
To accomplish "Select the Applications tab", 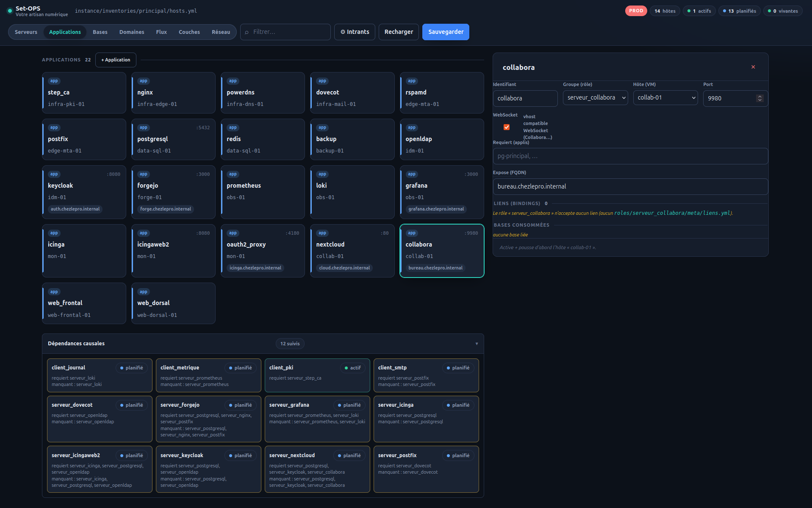I will click(65, 32).
